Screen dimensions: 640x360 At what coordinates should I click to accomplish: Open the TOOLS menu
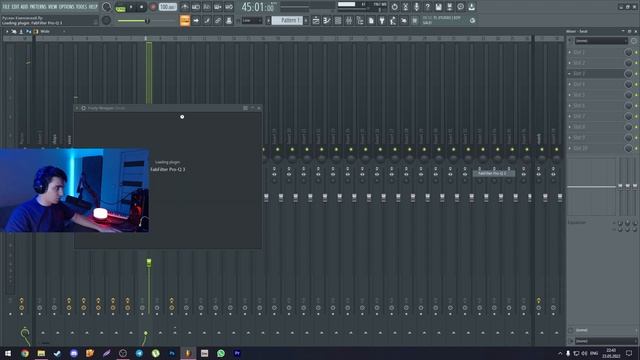click(x=81, y=7)
